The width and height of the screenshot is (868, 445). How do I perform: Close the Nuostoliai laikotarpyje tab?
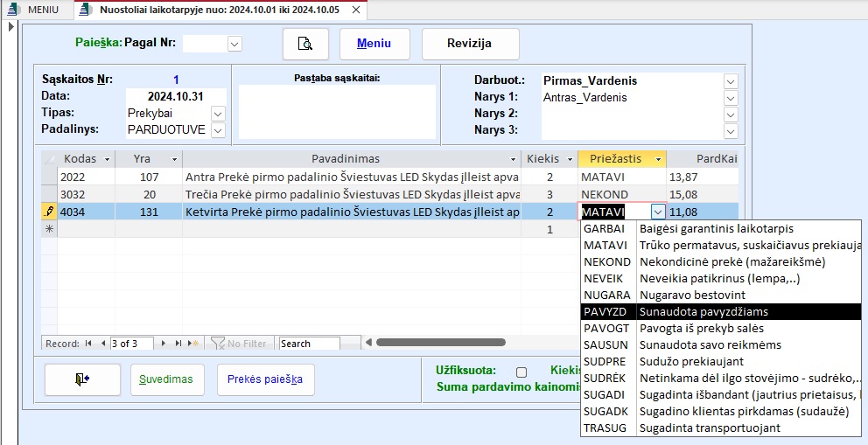[356, 10]
